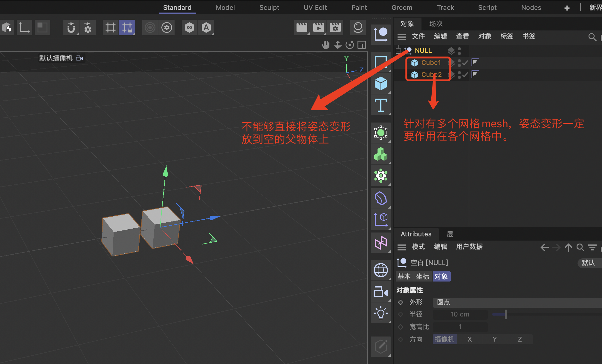Viewport: 602px width, 364px height.
Task: Select the Text spline tool icon
Action: point(381,105)
